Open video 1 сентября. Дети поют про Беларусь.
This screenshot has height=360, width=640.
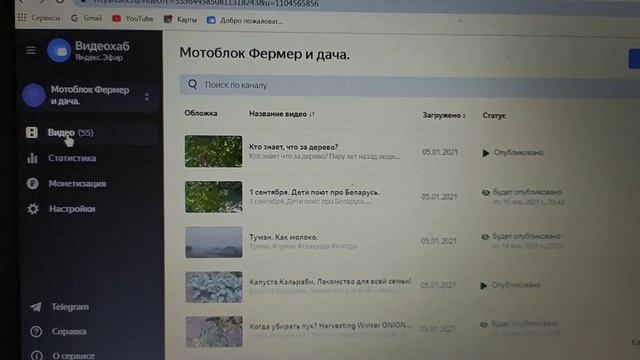(314, 192)
